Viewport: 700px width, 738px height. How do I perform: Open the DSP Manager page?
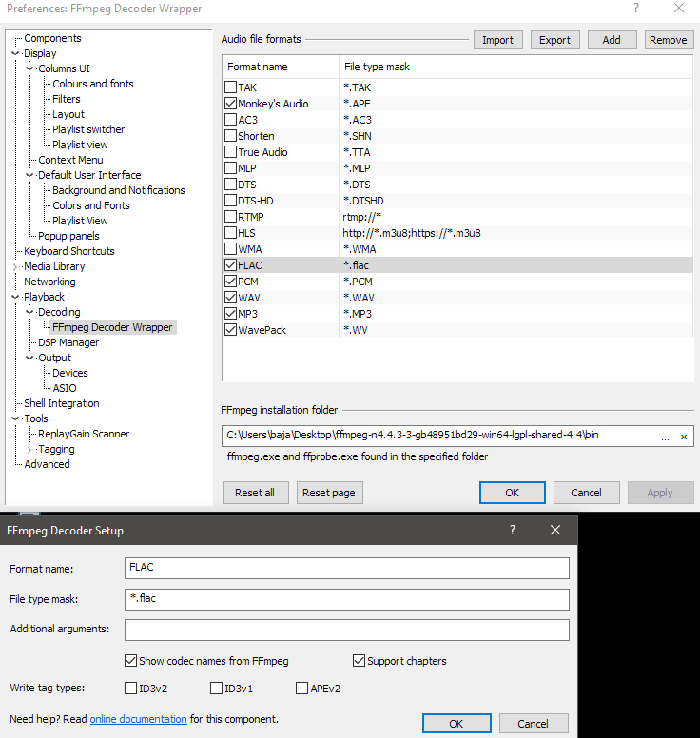pyautogui.click(x=68, y=342)
